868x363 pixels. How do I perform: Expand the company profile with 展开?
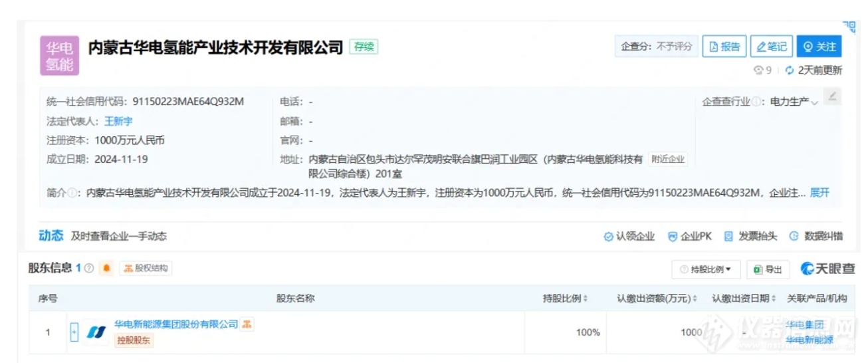point(819,193)
